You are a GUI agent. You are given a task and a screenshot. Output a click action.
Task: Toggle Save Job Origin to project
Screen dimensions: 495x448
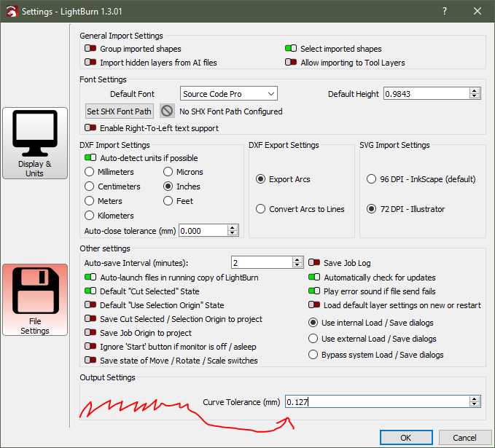click(90, 332)
